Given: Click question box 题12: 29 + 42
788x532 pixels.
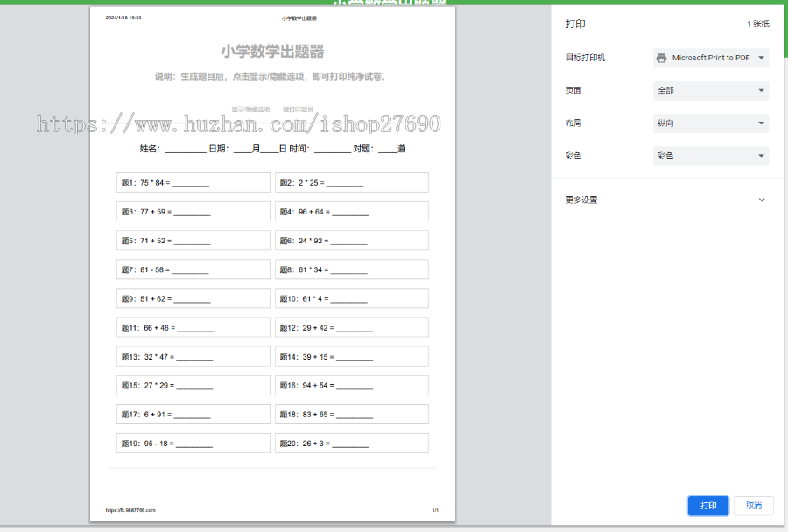Looking at the screenshot, I should [x=352, y=327].
